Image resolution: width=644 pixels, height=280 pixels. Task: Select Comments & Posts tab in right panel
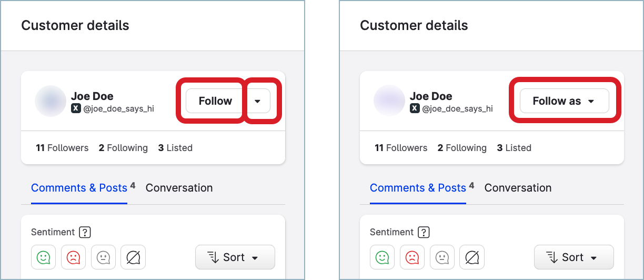tap(418, 188)
